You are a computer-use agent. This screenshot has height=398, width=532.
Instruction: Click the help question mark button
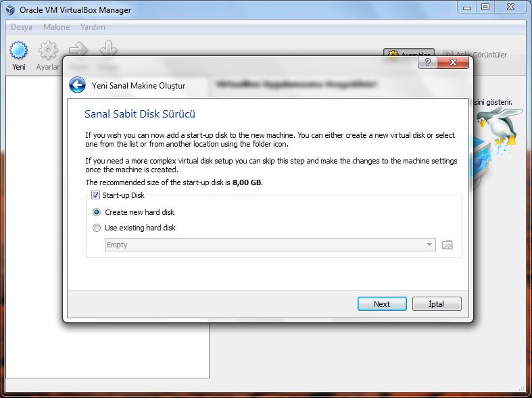[x=427, y=62]
